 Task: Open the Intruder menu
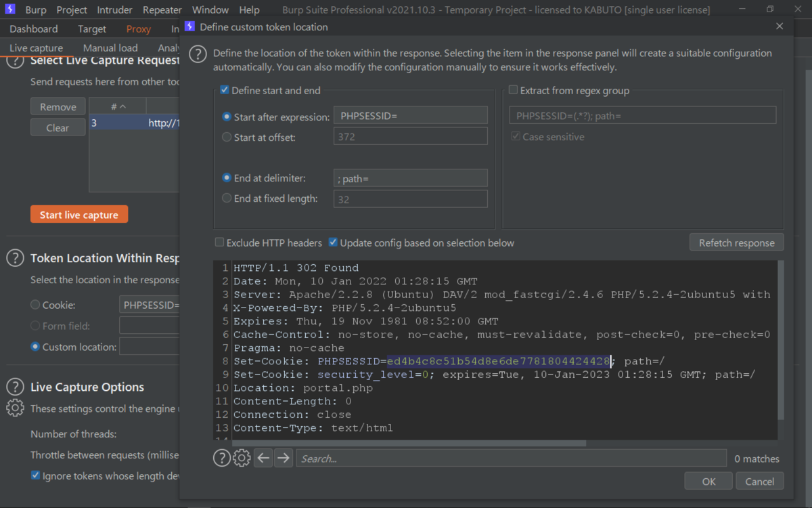click(115, 10)
